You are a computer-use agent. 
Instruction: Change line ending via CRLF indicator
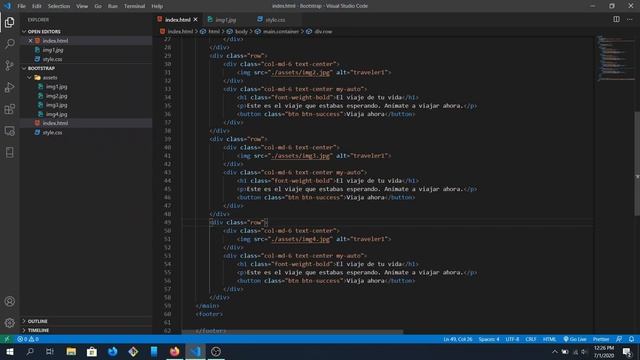(x=531, y=339)
